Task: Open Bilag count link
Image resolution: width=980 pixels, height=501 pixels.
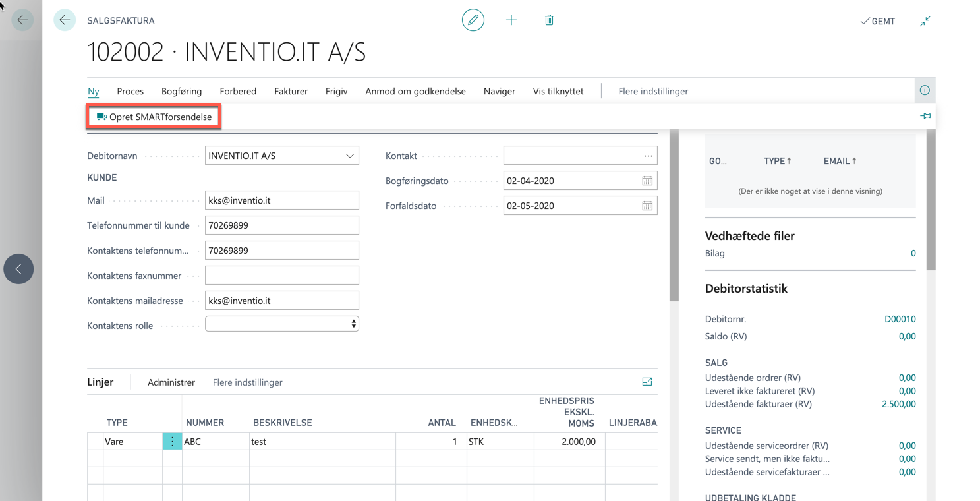Action: (913, 253)
